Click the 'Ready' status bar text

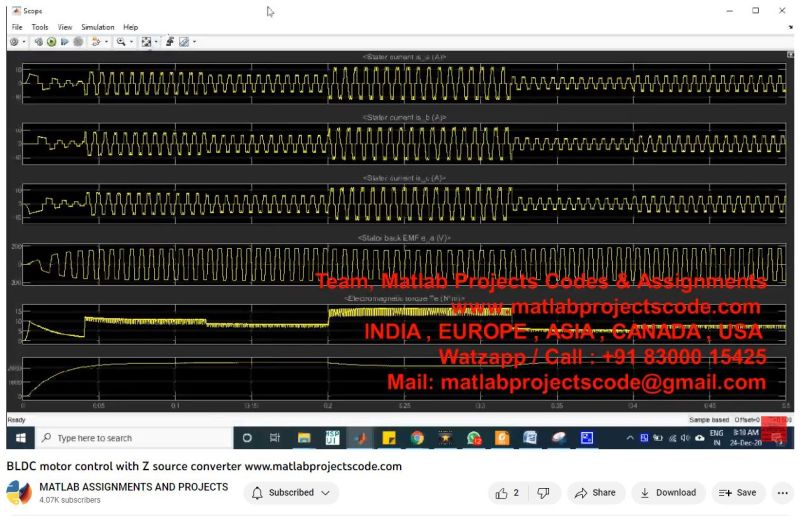click(16, 420)
